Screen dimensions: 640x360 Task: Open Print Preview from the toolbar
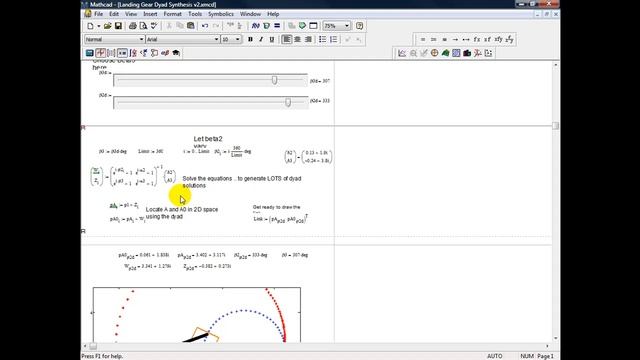pyautogui.click(x=143, y=26)
